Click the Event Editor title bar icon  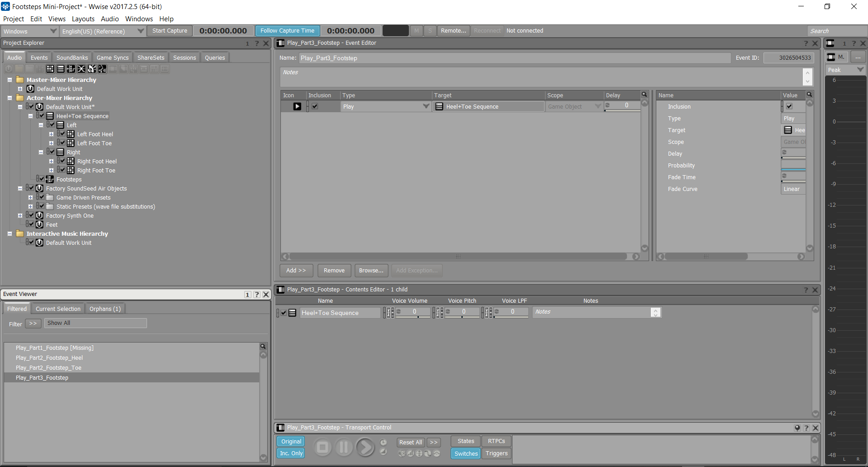click(281, 43)
